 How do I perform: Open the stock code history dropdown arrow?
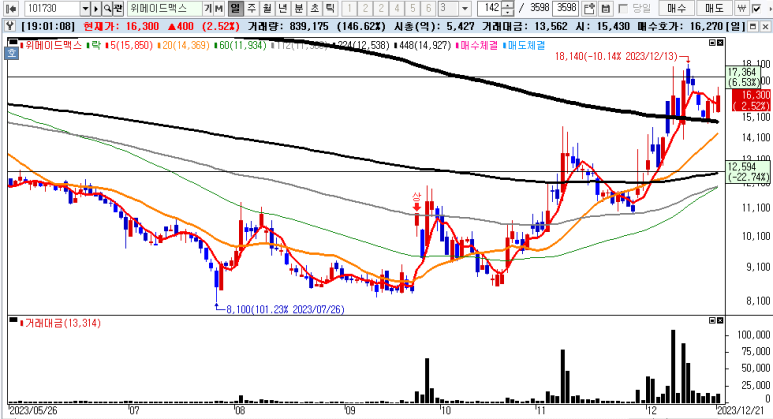pyautogui.click(x=85, y=8)
